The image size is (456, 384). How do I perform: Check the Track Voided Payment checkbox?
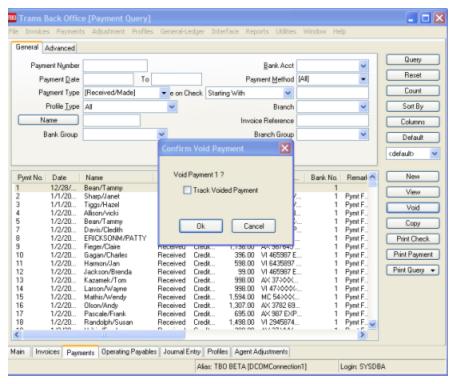point(187,190)
